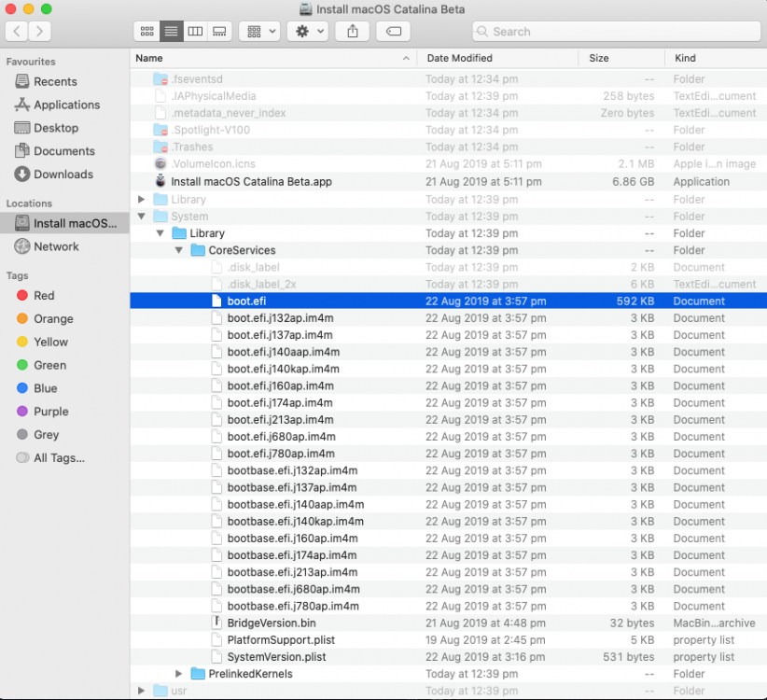
Task: Select bootbase.efi.j132ap.im4m file
Action: point(448,470)
